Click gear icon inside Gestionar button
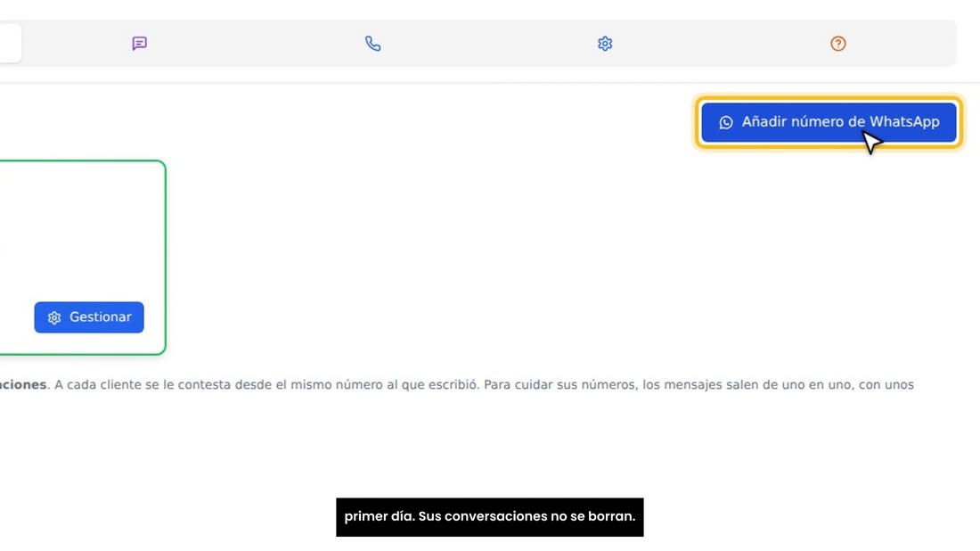This screenshot has height=551, width=980. (x=54, y=317)
